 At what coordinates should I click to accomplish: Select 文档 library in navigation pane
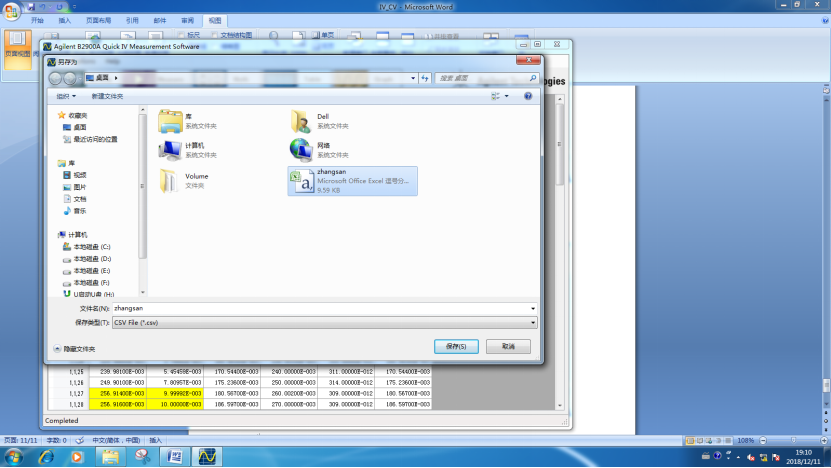pos(75,199)
